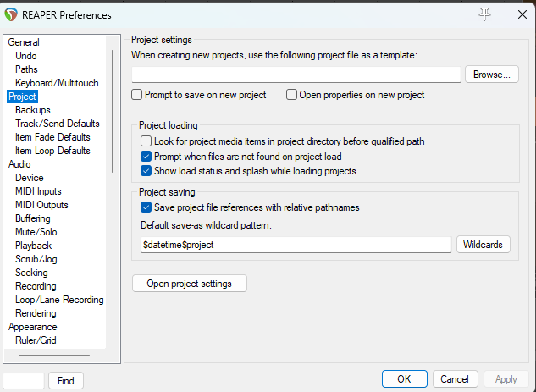The width and height of the screenshot is (536, 392).
Task: Open Backups settings page
Action: (x=33, y=110)
